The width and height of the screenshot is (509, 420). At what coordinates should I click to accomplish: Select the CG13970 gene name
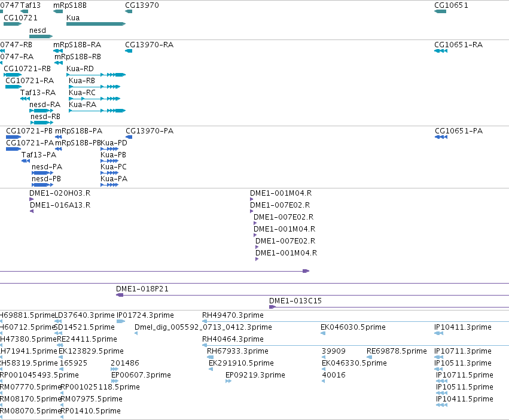tap(142, 5)
